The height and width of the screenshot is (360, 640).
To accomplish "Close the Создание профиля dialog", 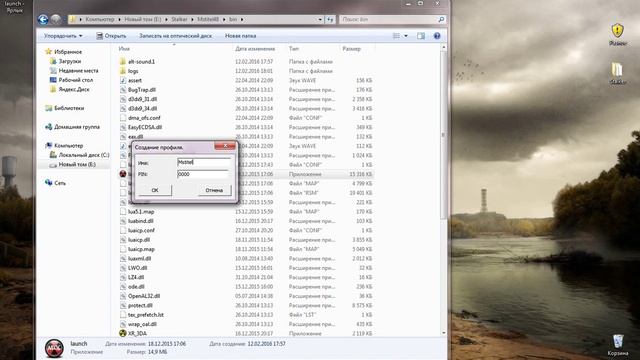I will click(x=225, y=146).
